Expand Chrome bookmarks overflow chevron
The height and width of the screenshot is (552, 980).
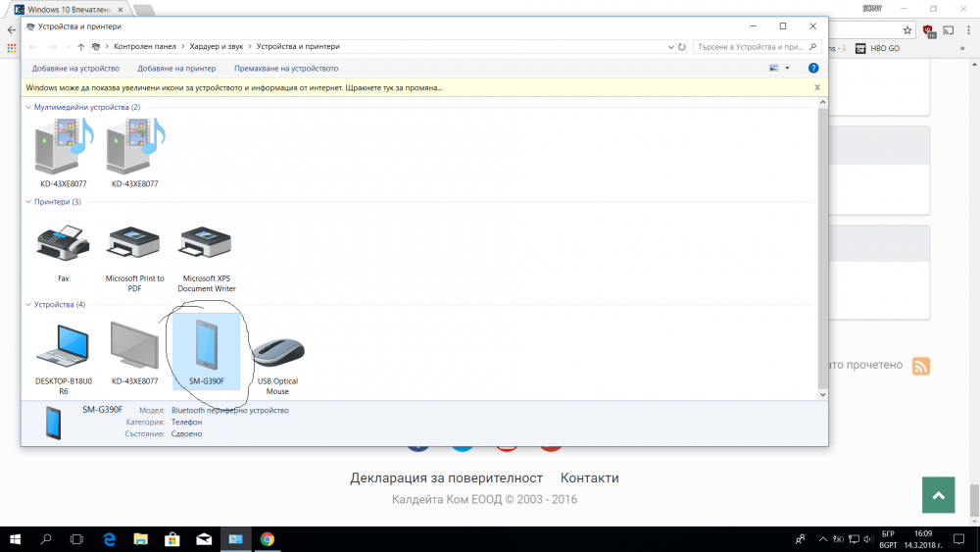(962, 48)
